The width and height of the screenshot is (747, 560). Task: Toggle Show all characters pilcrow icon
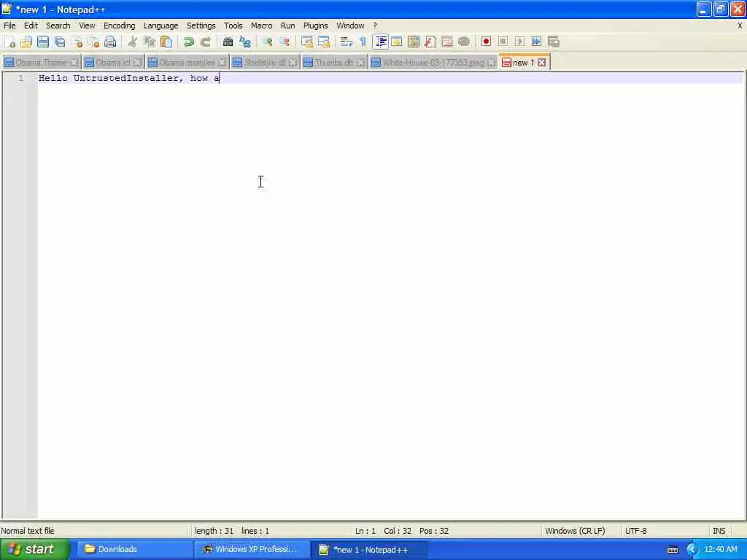(363, 42)
